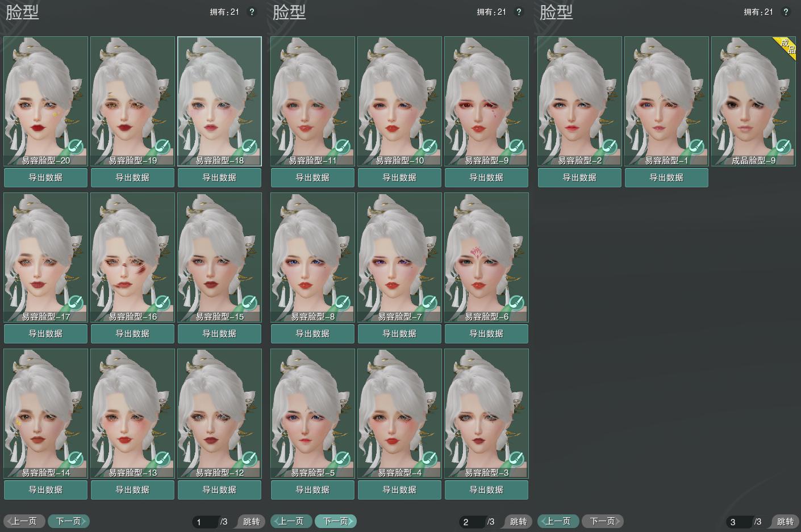Export data for 易容脸型-13
The height and width of the screenshot is (532, 801).
[133, 490]
